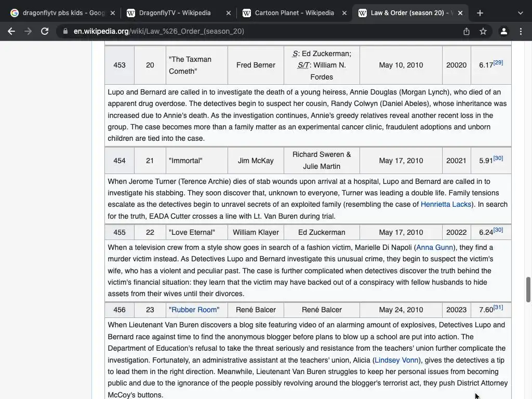532x399 pixels.
Task: Expand the tab search dropdown
Action: [521, 13]
